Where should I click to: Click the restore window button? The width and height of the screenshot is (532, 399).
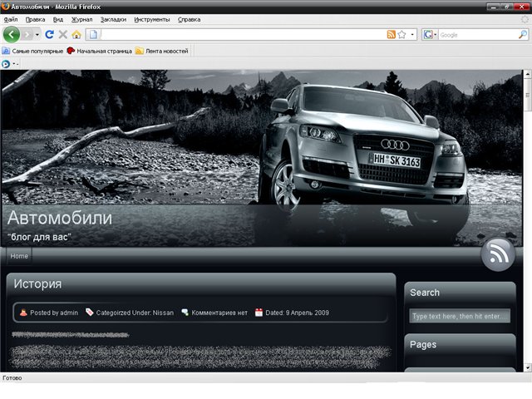(506, 7)
